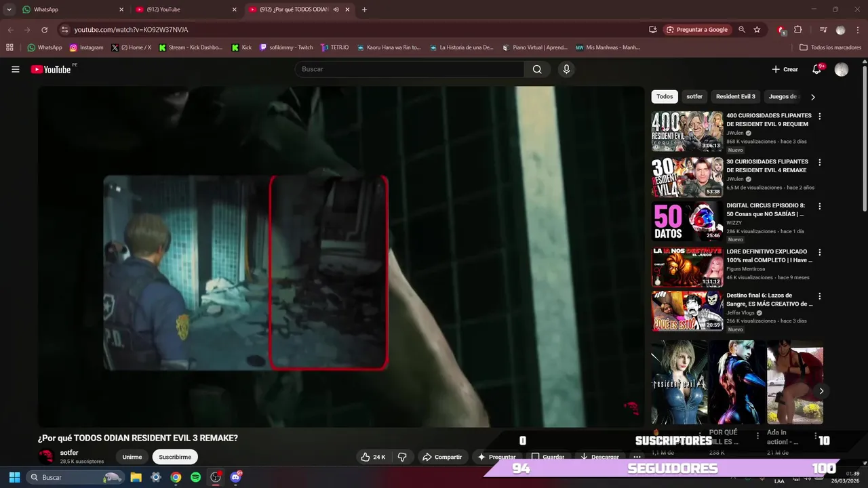Screen dimensions: 868x488
Task: Open Spotify from the taskbar
Action: 195,477
